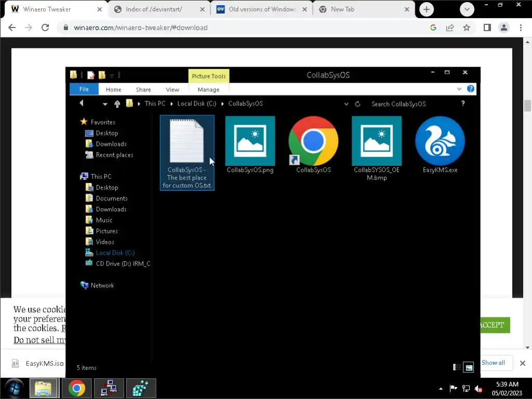Viewport: 532px width, 399px height.
Task: Toggle Chrome side panel icon
Action: [487, 28]
